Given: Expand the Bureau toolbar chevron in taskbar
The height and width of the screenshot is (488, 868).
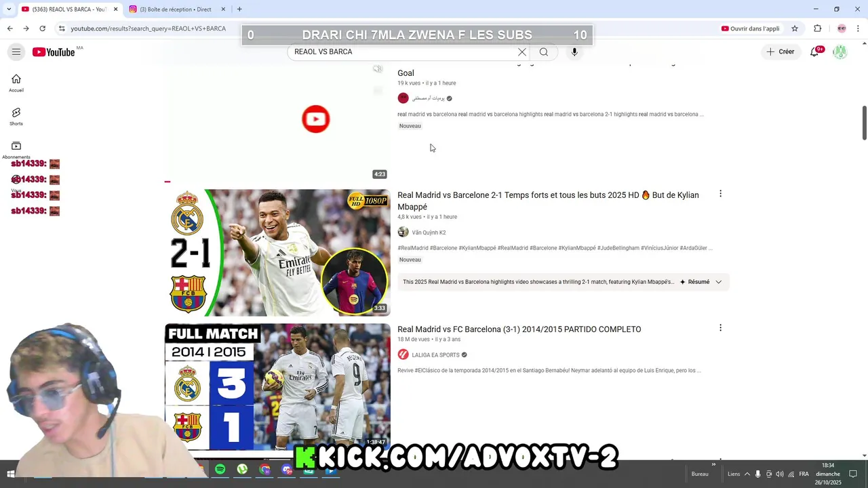Looking at the screenshot, I should click(x=713, y=465).
